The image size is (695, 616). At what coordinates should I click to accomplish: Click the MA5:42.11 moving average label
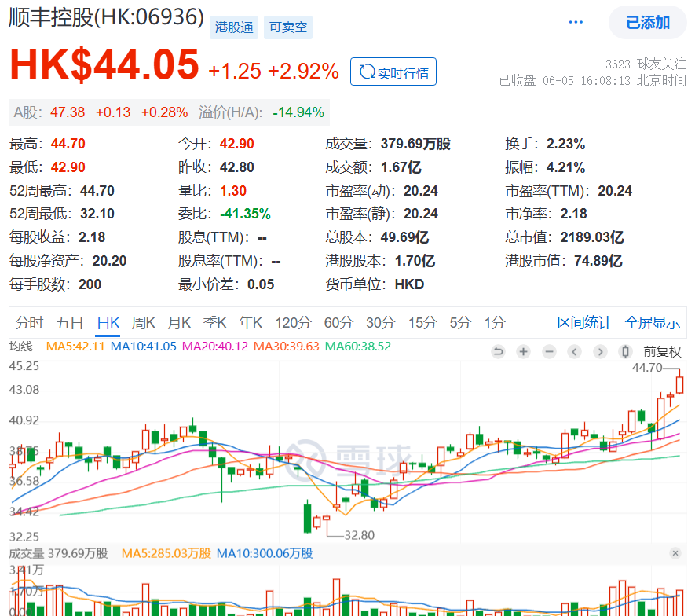point(75,346)
